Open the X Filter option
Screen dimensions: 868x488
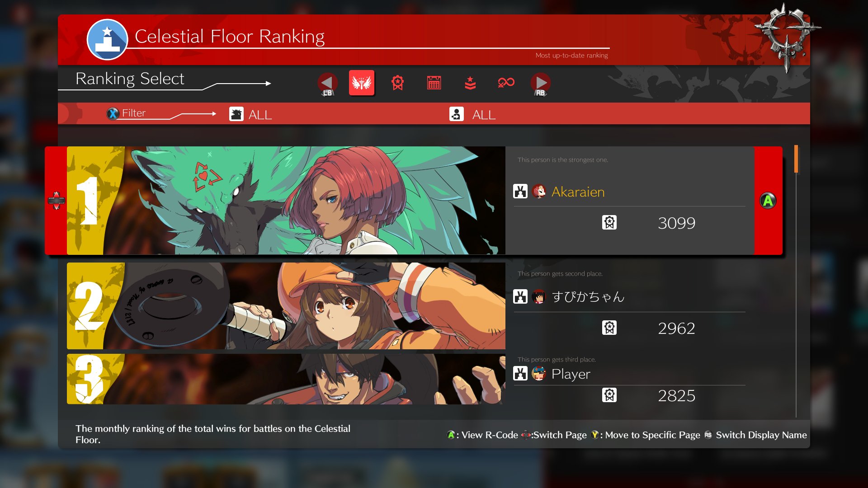127,113
